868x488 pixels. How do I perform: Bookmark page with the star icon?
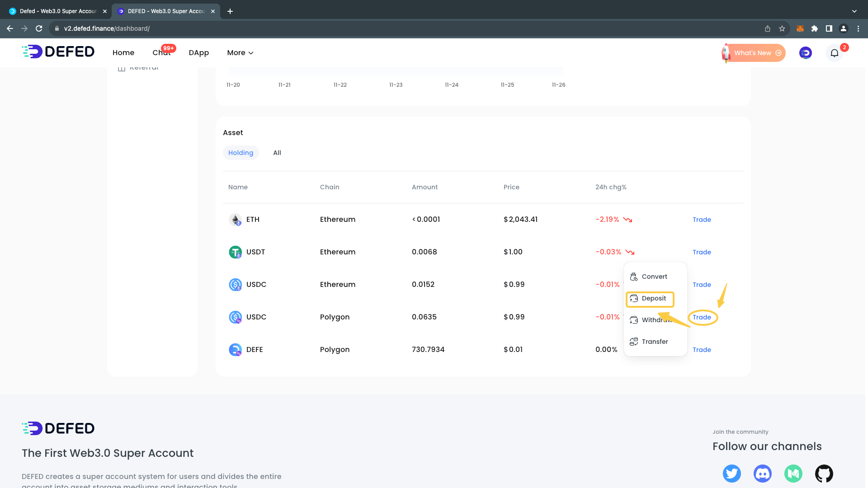coord(782,28)
